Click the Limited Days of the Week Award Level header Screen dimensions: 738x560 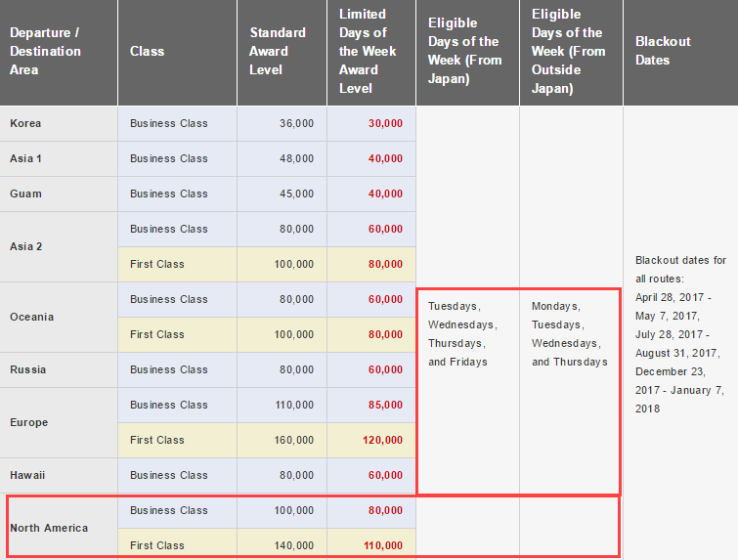pos(371,51)
